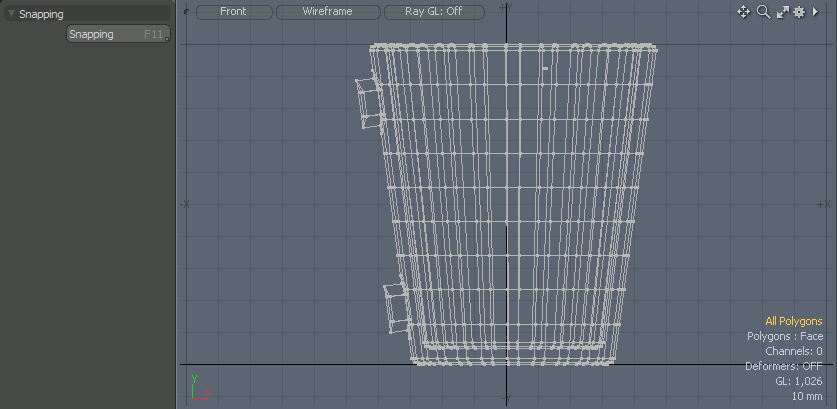Open viewport settings gear icon
The image size is (837, 409).
pyautogui.click(x=799, y=12)
